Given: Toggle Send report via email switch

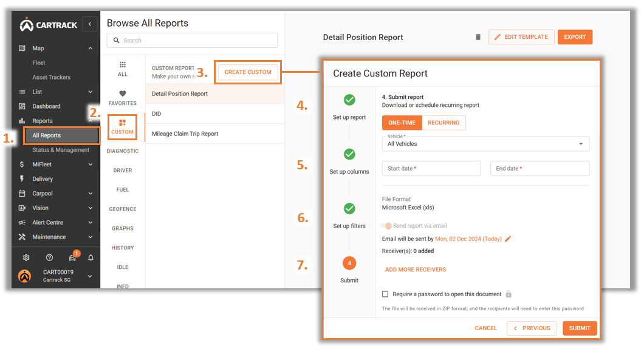Looking at the screenshot, I should 386,226.
